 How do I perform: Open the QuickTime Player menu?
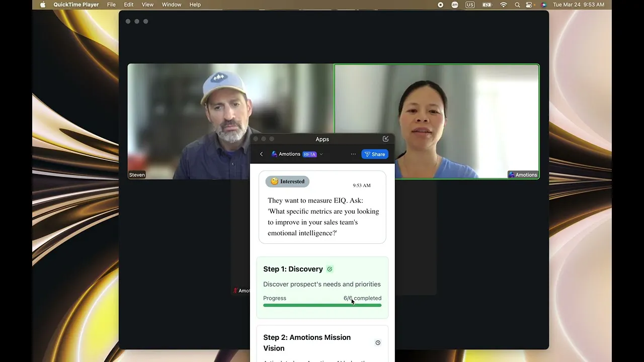coord(77,5)
